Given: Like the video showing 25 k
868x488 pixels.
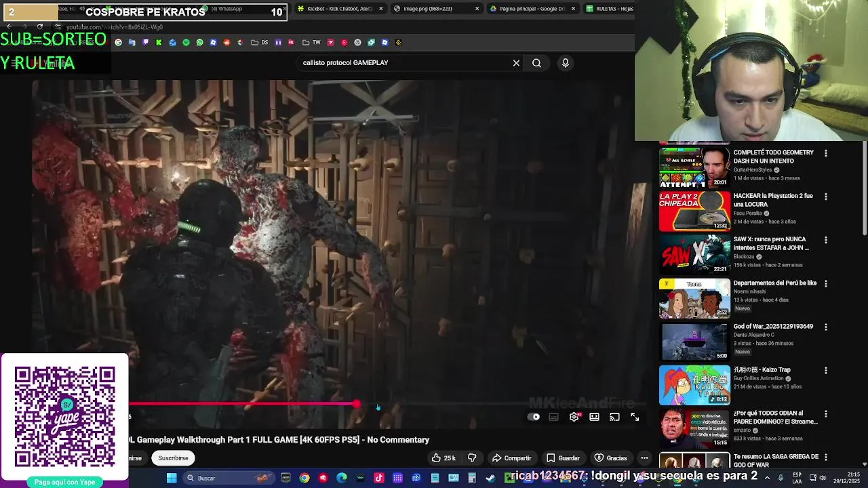Looking at the screenshot, I should click(x=443, y=458).
